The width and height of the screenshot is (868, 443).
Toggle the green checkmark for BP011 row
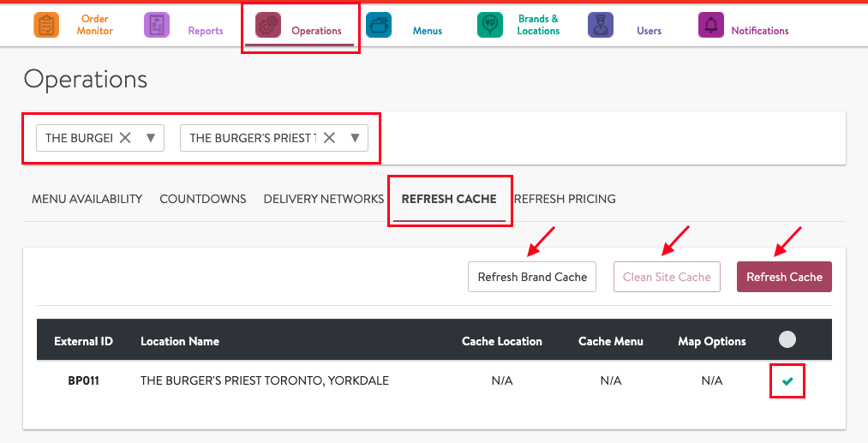coord(787,381)
